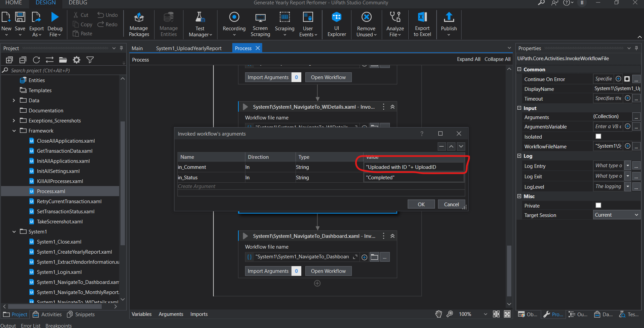Move argument up arrow in dialog

click(451, 146)
